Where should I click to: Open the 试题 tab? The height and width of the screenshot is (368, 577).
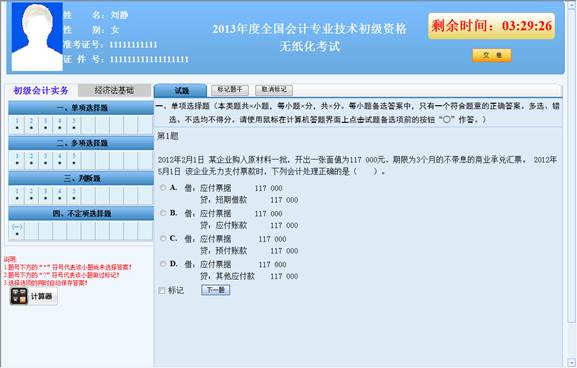tap(181, 91)
